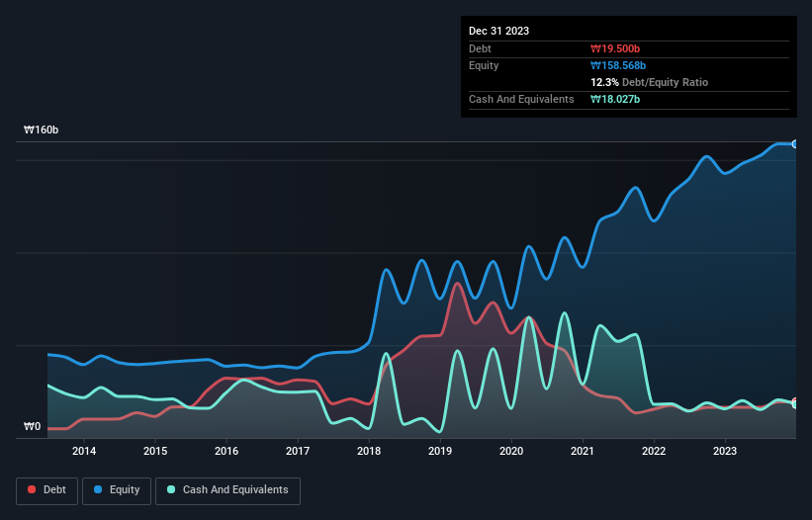The image size is (812, 520).
Task: Click the Equity label in tooltip
Action: (x=484, y=65)
